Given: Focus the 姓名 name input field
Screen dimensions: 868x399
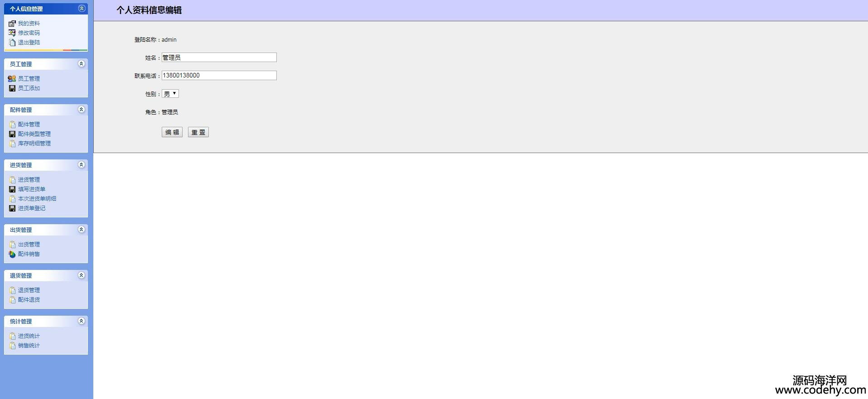Looking at the screenshot, I should (x=219, y=58).
